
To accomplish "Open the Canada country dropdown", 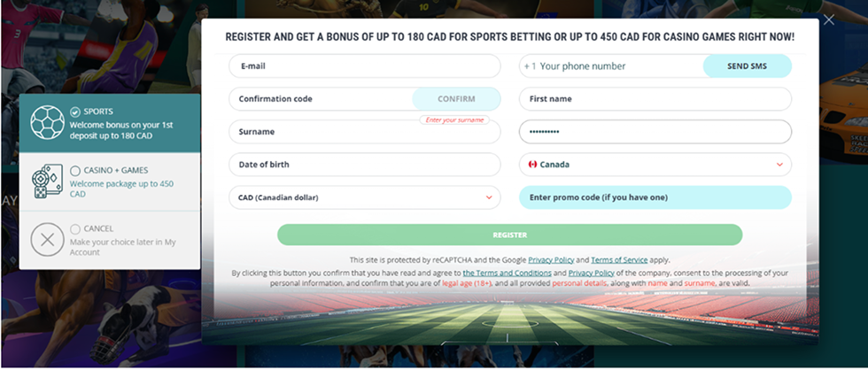I will pos(780,165).
